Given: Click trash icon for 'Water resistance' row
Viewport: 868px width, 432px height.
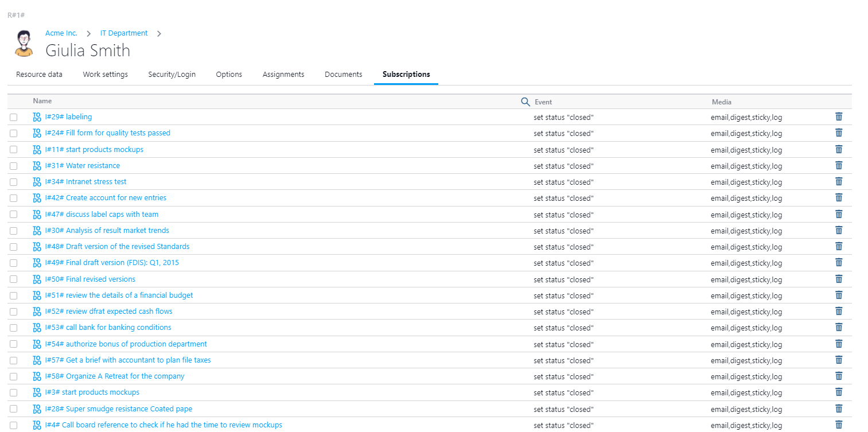Looking at the screenshot, I should pos(838,165).
